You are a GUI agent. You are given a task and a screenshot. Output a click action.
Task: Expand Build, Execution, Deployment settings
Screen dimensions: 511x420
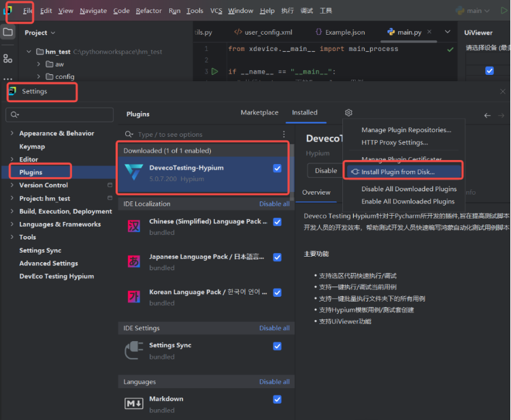(x=12, y=211)
